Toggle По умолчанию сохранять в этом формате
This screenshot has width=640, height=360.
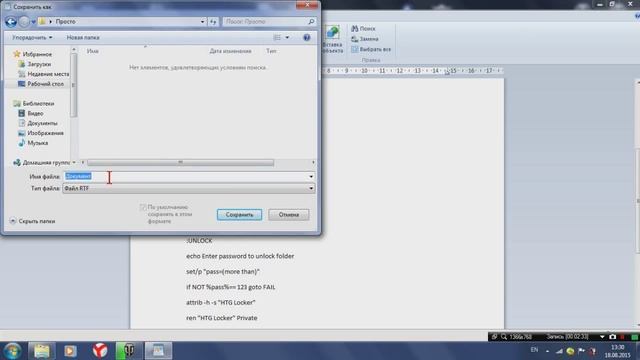pos(143,207)
